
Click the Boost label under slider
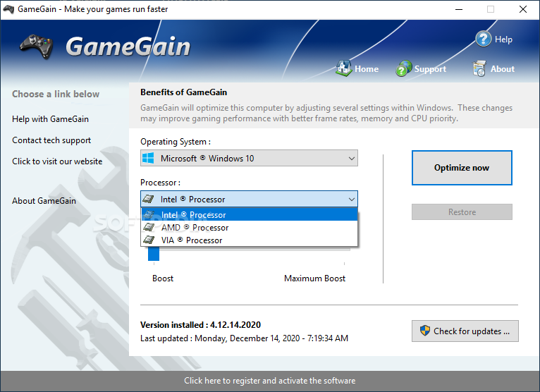pyautogui.click(x=163, y=278)
